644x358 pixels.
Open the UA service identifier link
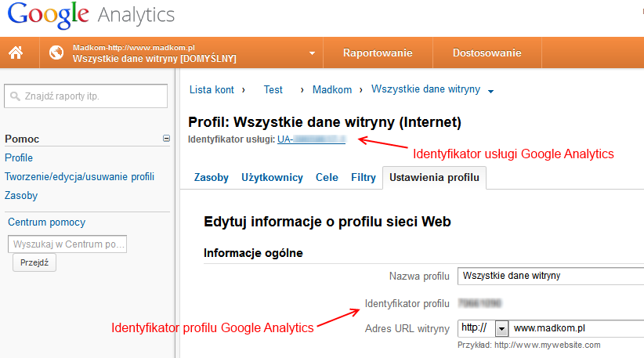(311, 139)
